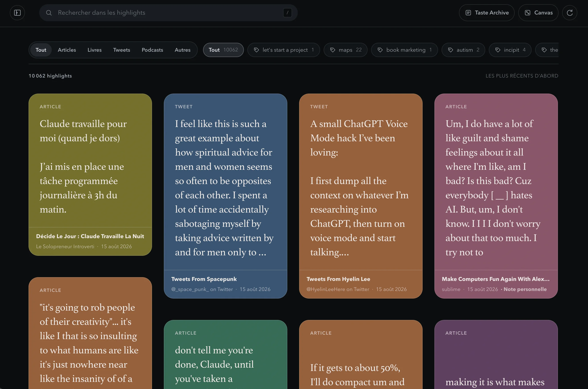Filter by the book marketing tag
The width and height of the screenshot is (588, 389).
pos(404,50)
